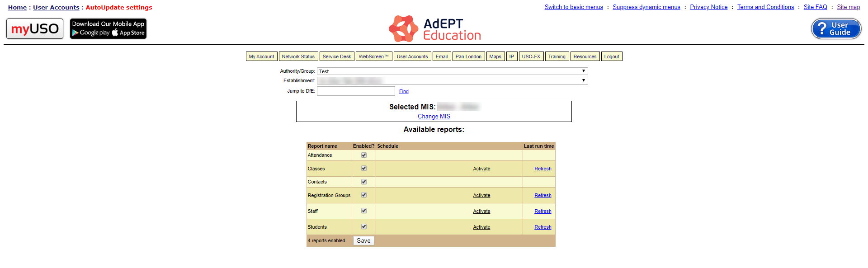Open the User Guide help icon
Image resolution: width=868 pixels, height=268 pixels.
(x=836, y=28)
